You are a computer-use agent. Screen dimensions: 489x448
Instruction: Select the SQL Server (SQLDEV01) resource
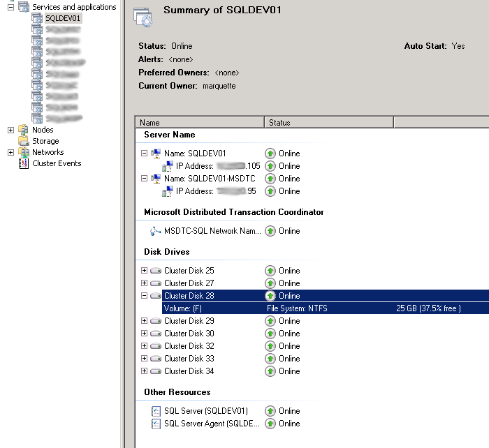tap(206, 411)
